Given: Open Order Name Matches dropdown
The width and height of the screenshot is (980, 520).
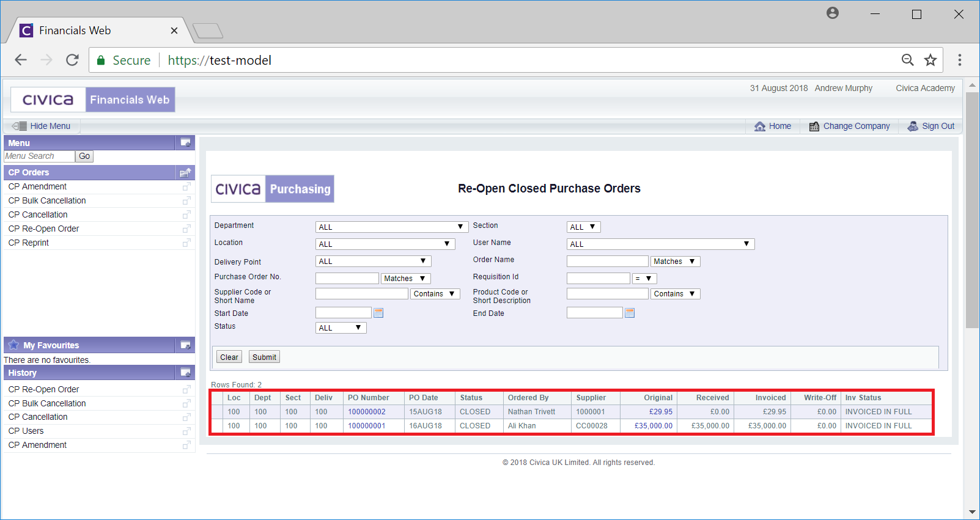Looking at the screenshot, I should coord(675,261).
